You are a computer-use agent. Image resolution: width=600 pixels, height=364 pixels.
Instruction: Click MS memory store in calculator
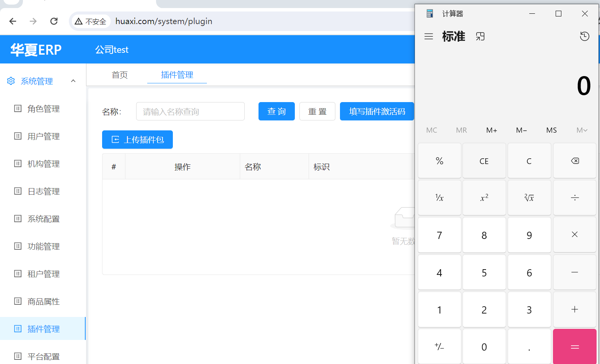tap(551, 130)
